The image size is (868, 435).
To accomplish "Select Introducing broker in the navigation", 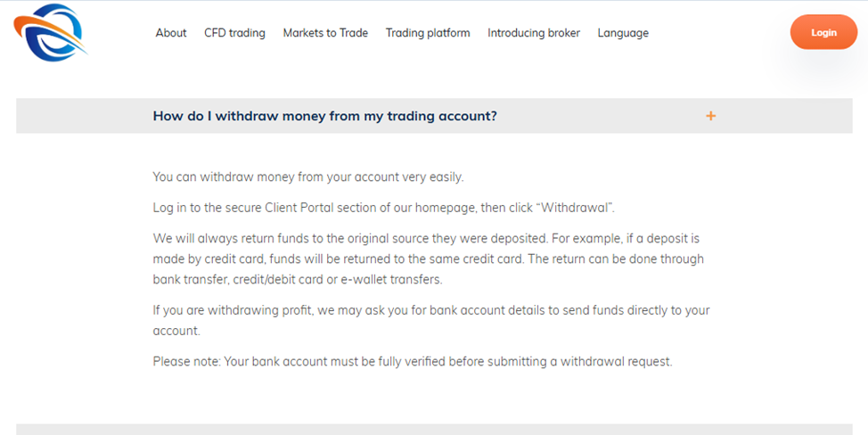I will click(x=534, y=33).
